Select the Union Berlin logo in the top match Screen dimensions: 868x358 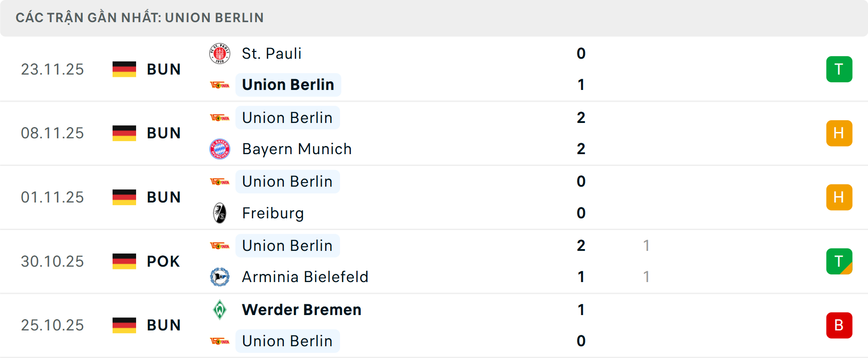coord(220,85)
